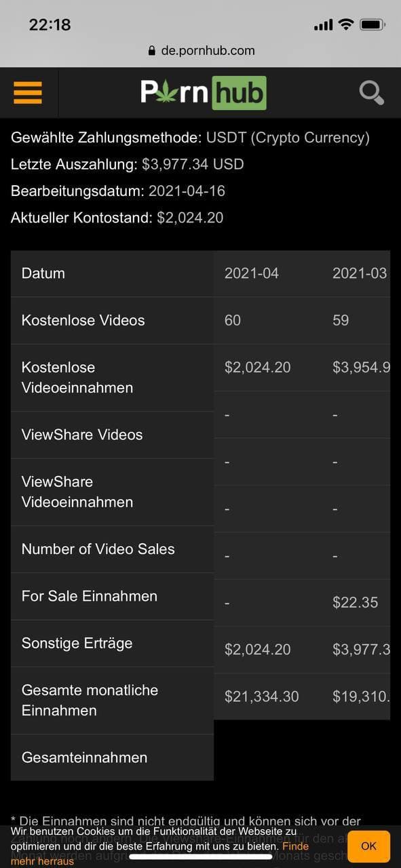Viewport: 401px width, 868px height.
Task: Open the orange hamburger menu
Action: [x=28, y=92]
